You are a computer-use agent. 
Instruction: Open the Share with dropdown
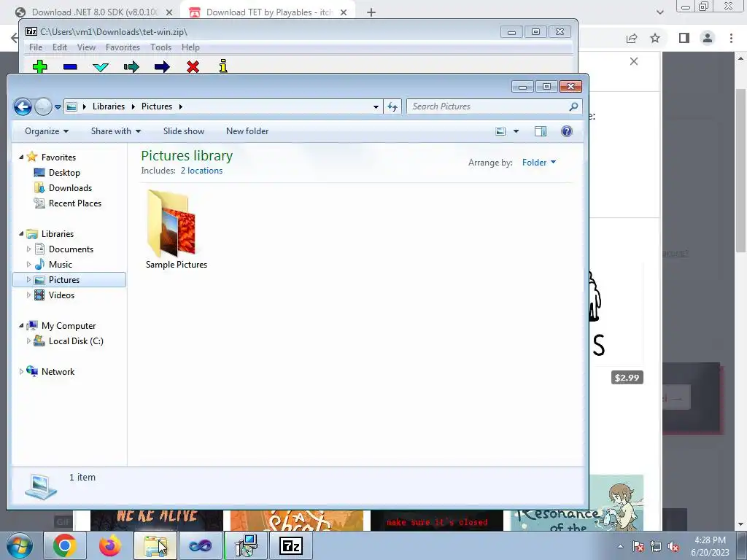[x=116, y=131]
